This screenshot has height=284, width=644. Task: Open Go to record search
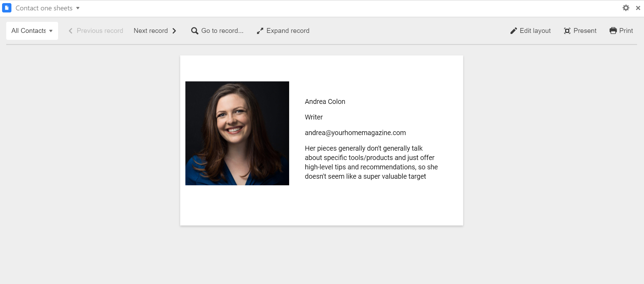(217, 30)
